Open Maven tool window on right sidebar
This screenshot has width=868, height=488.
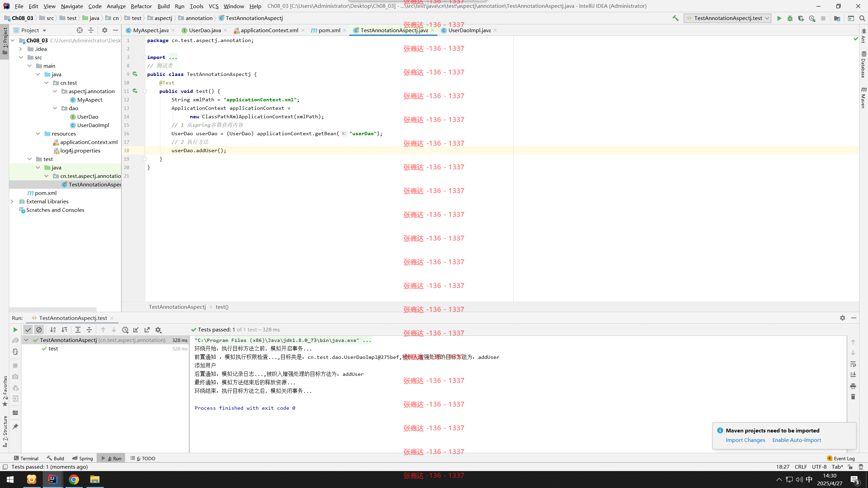[863, 98]
